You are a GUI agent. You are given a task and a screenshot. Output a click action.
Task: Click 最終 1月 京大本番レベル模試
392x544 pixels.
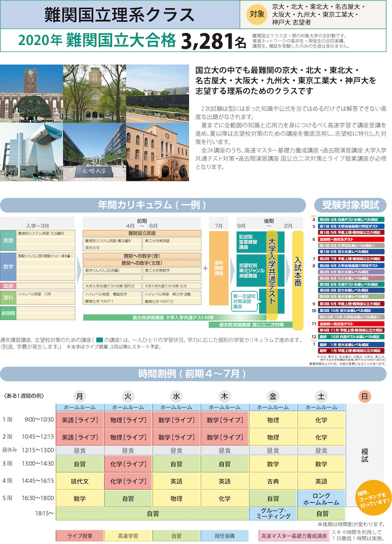click(x=351, y=344)
